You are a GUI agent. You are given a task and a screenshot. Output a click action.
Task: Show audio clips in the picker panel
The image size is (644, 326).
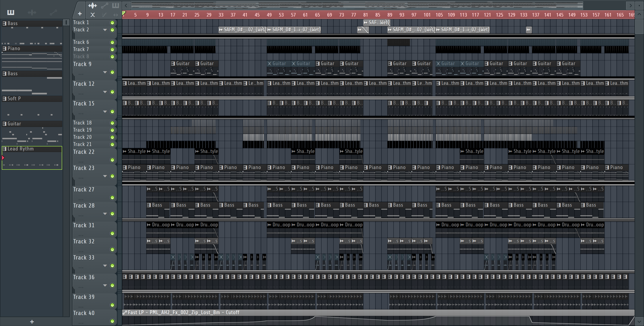pyautogui.click(x=32, y=12)
